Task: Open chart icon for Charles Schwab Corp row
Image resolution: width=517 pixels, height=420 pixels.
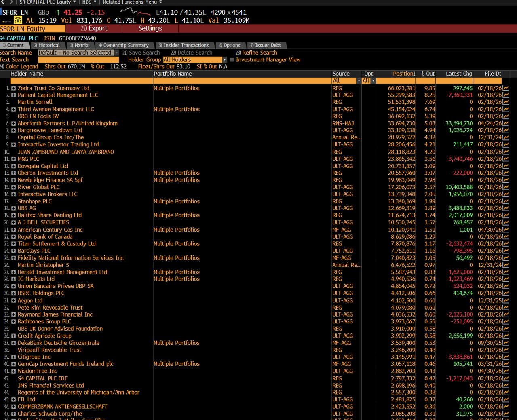Action: (x=506, y=414)
